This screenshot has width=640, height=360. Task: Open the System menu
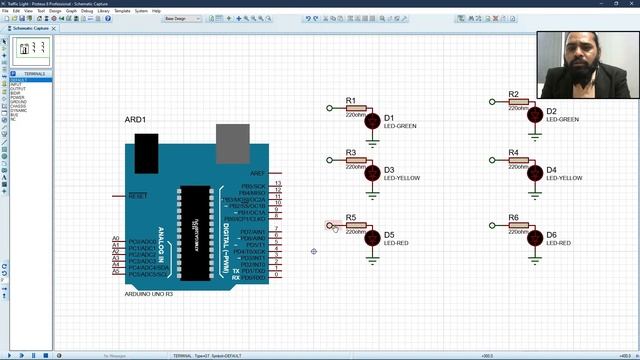point(141,11)
